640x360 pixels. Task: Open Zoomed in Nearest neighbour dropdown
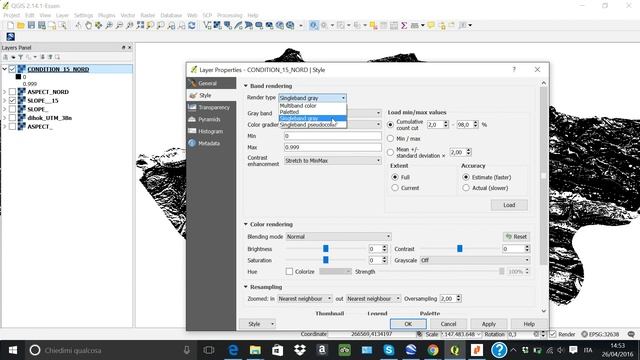304,299
